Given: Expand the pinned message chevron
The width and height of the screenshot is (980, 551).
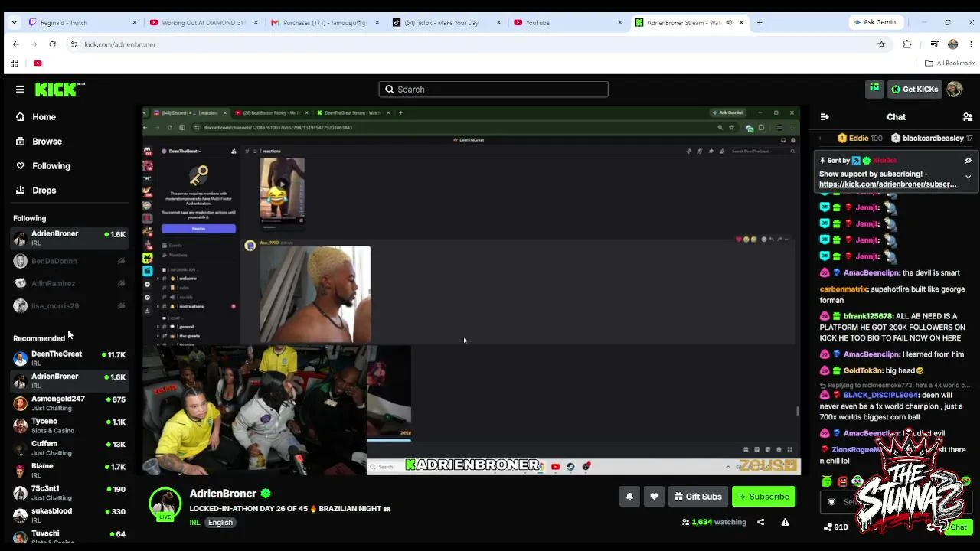Looking at the screenshot, I should point(968,177).
